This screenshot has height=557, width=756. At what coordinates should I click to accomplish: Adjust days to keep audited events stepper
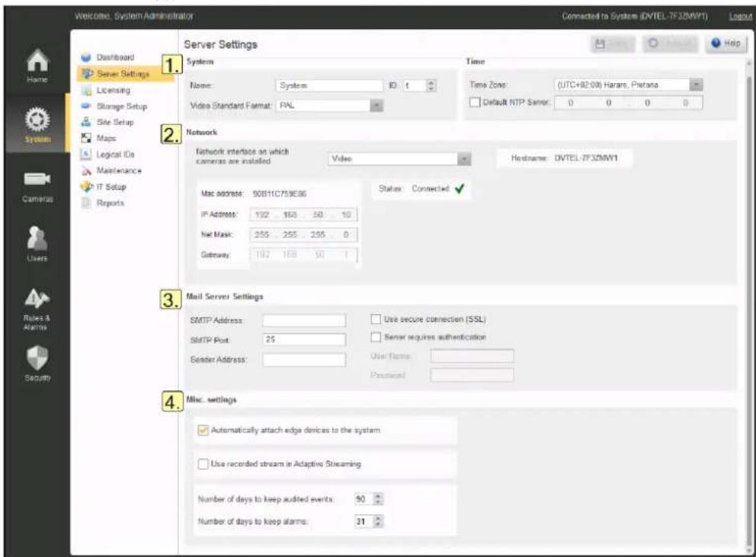tap(379, 499)
